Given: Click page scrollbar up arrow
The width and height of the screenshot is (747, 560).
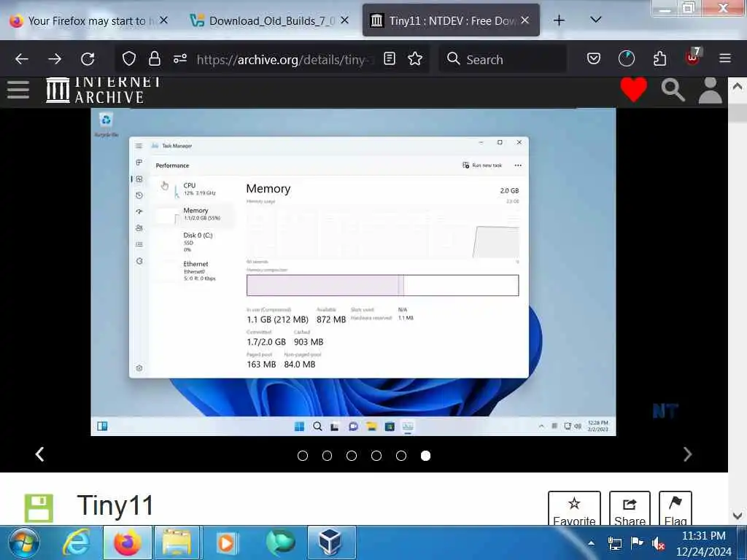Looking at the screenshot, I should point(738,87).
